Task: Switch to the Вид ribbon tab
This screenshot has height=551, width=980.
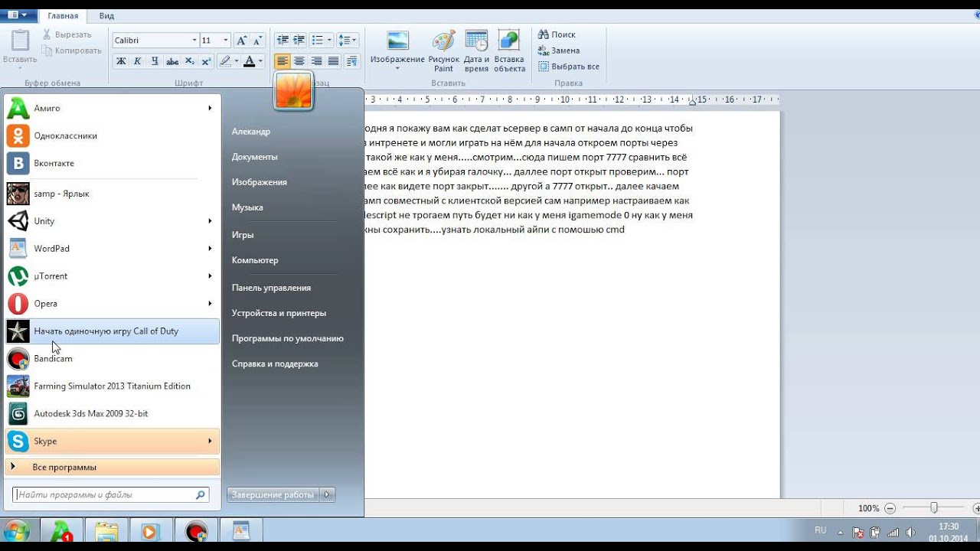Action: coord(107,15)
